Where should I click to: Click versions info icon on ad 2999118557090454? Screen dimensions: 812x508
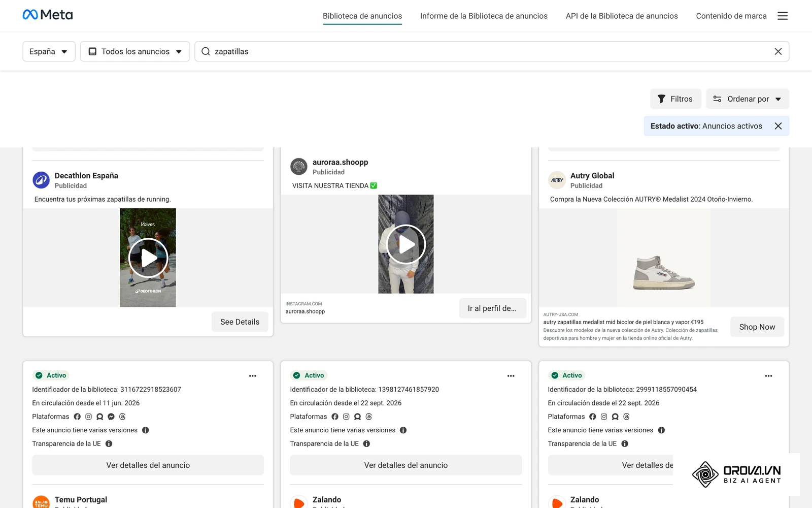coord(661,430)
